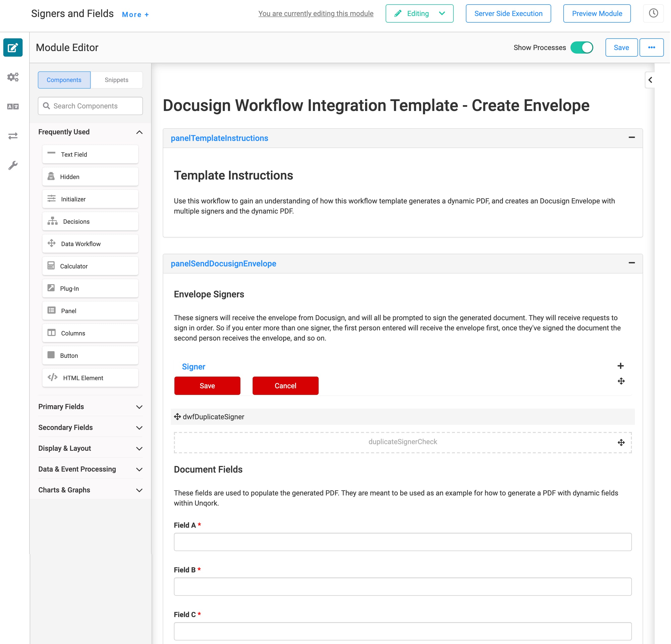The image size is (671, 644).
Task: Click the Preview Module button
Action: click(x=597, y=13)
